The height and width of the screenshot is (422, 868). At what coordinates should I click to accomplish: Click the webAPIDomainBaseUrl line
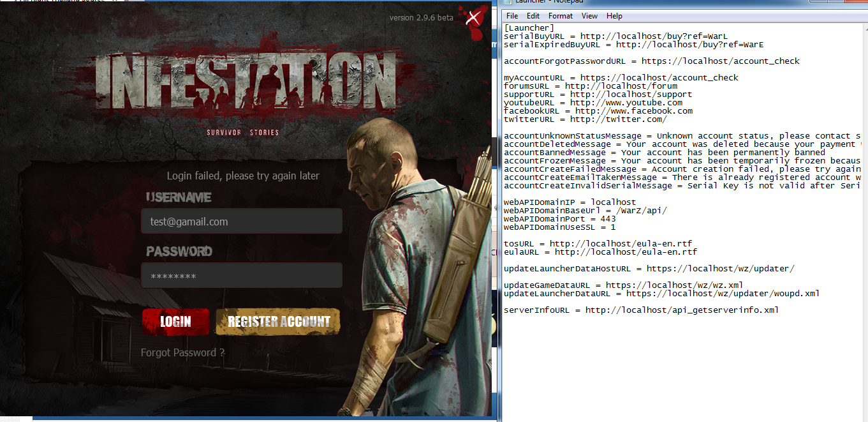click(x=585, y=211)
